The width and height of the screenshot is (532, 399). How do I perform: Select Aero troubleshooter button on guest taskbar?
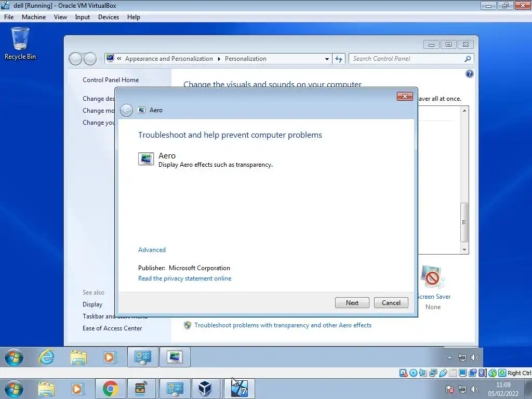coord(175,357)
